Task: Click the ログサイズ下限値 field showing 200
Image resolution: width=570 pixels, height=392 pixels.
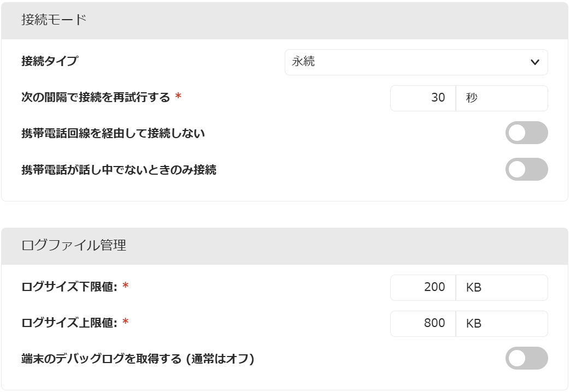Action: pos(423,287)
